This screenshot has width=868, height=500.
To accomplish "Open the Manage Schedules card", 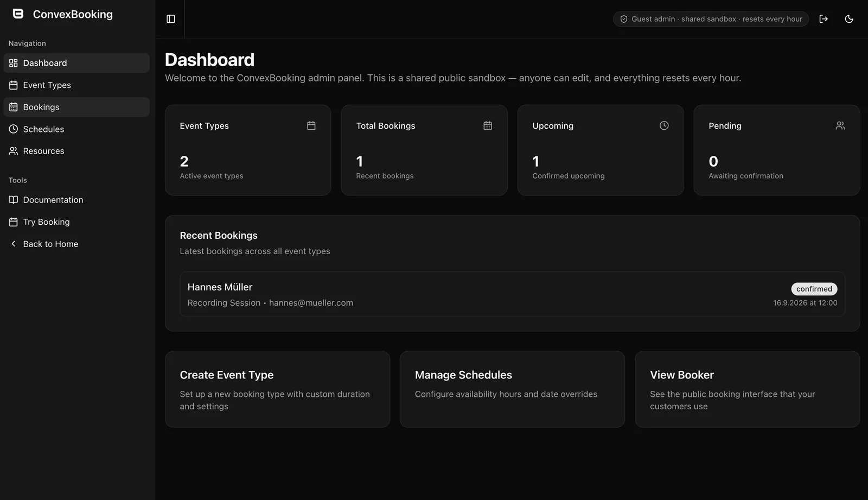I will click(512, 389).
